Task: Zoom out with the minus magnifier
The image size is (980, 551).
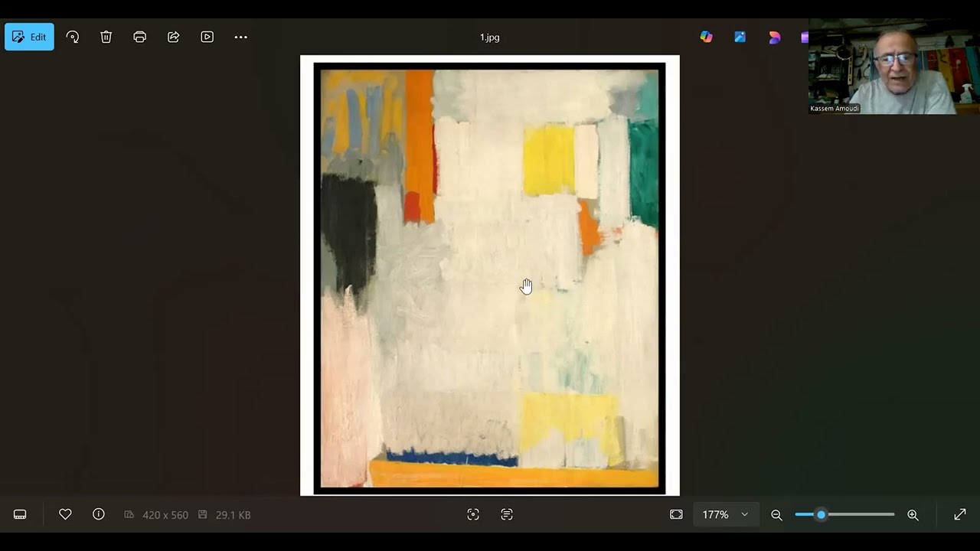Action: [776, 515]
